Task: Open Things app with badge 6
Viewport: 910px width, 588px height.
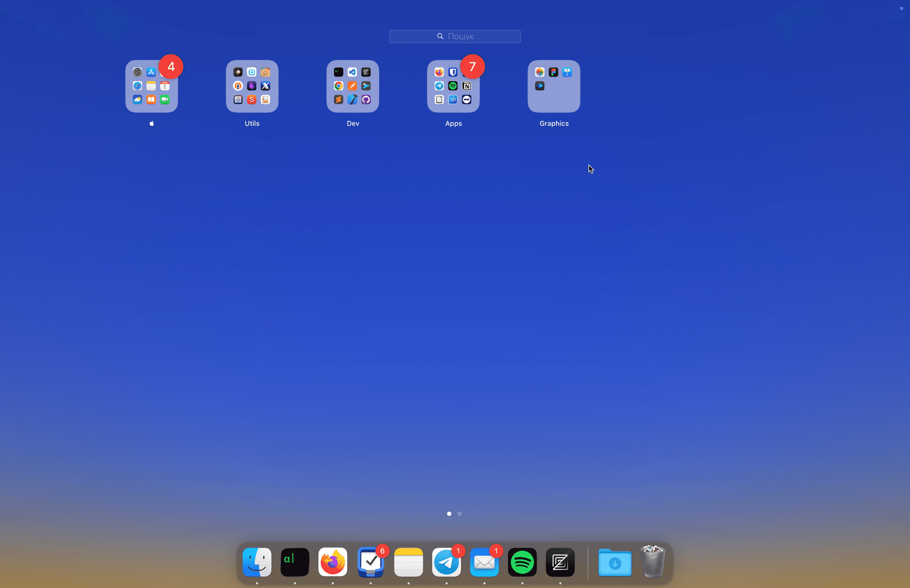Action: click(x=371, y=562)
